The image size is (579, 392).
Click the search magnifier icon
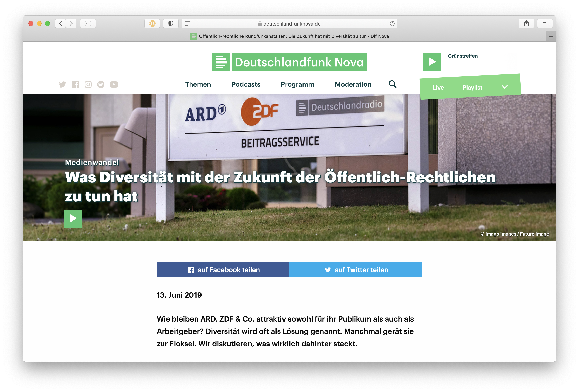pyautogui.click(x=392, y=84)
